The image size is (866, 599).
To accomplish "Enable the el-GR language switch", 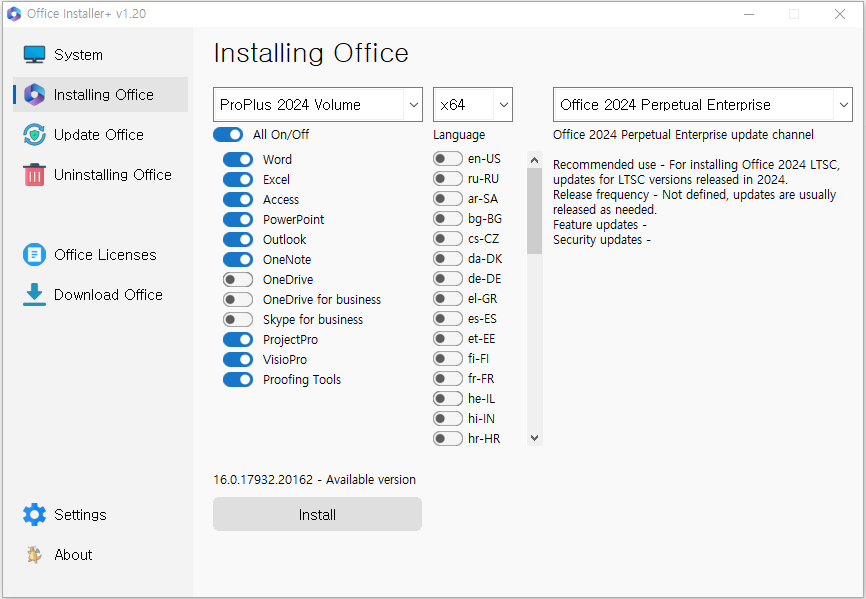I will point(448,299).
